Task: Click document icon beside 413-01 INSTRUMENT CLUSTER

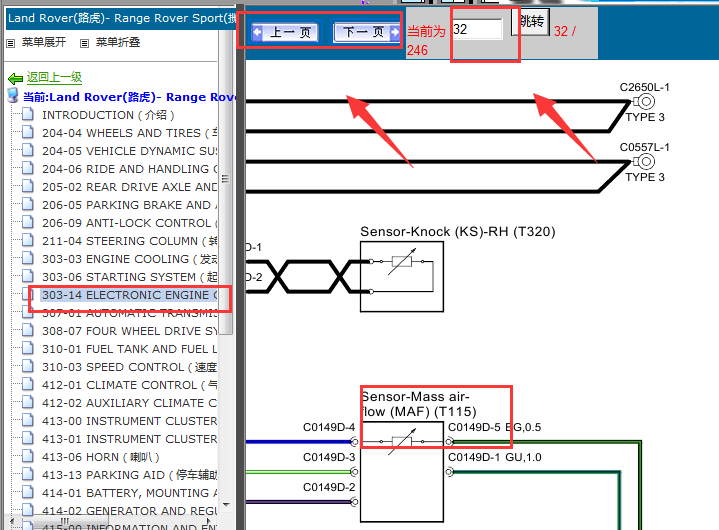Action: [x=28, y=437]
